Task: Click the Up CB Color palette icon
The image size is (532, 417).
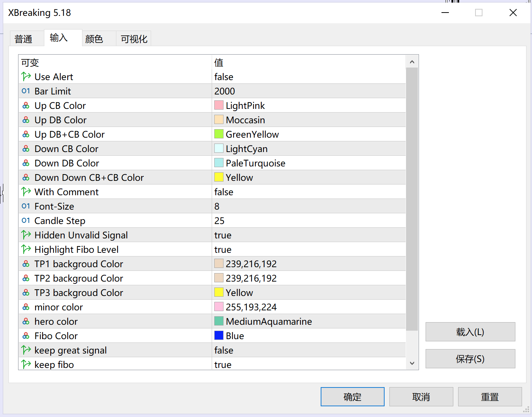Action: coord(26,106)
